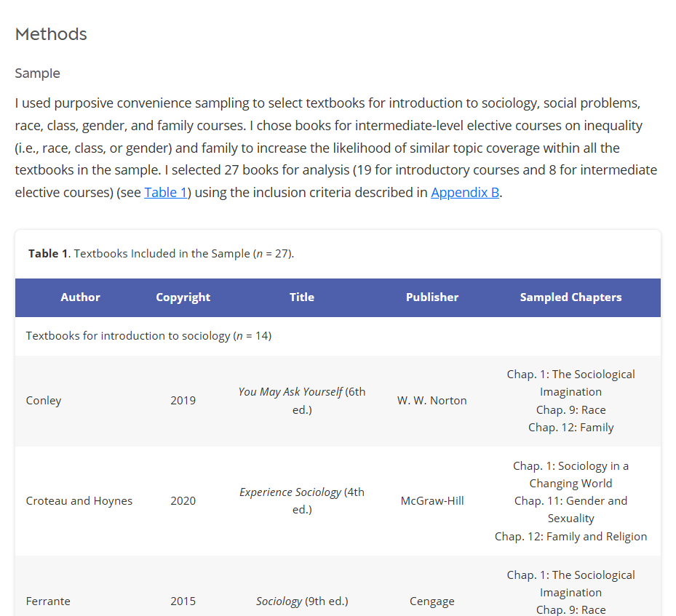Screen dimensions: 676x616
Task: Click the Publisher column header
Action: click(432, 297)
